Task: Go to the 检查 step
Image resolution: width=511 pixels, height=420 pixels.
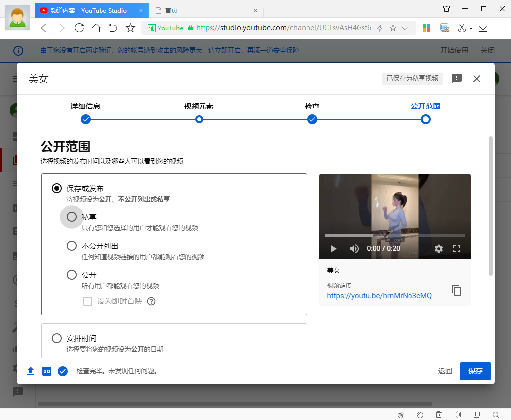Action: (312, 113)
